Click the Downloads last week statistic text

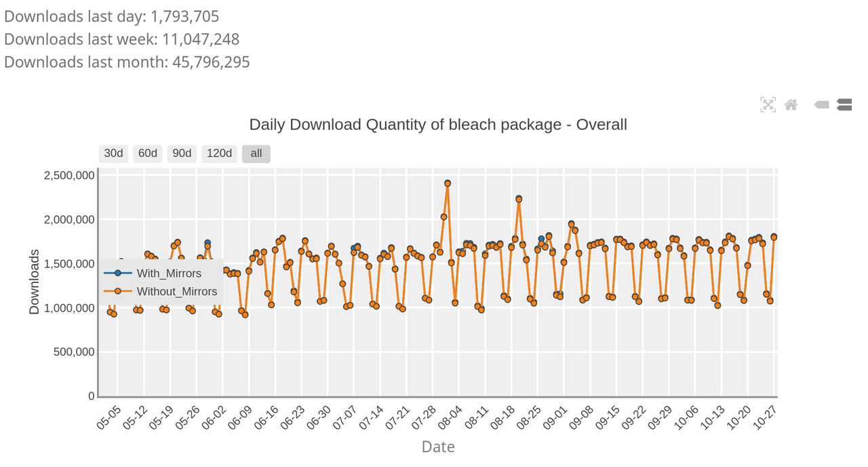122,39
